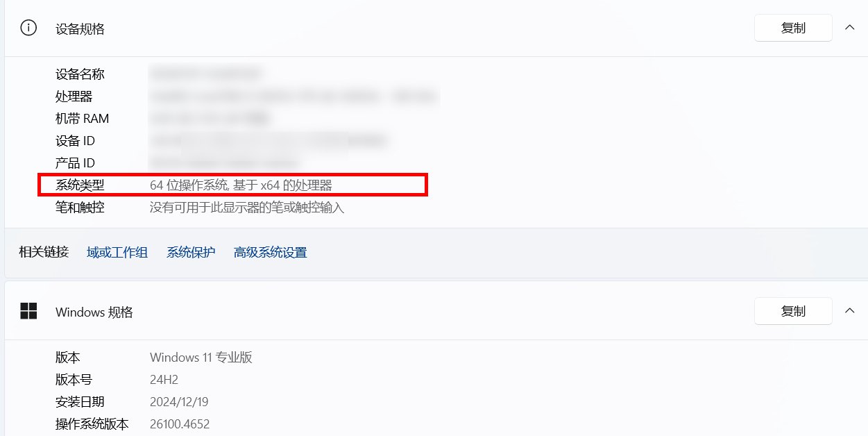Click the Windows logo icon beside Windows 规格
The width and height of the screenshot is (868, 436).
[28, 312]
